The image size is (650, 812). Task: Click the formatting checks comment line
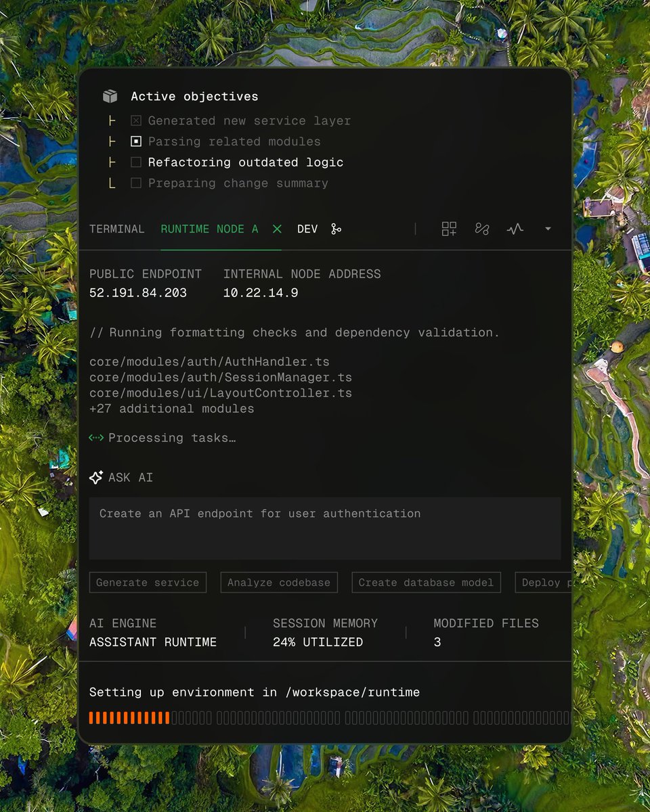click(x=295, y=333)
